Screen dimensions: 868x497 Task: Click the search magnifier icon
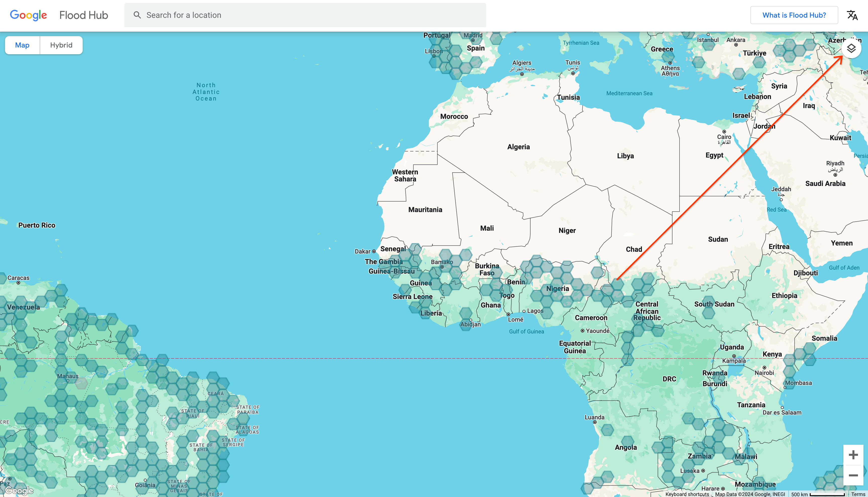click(137, 15)
